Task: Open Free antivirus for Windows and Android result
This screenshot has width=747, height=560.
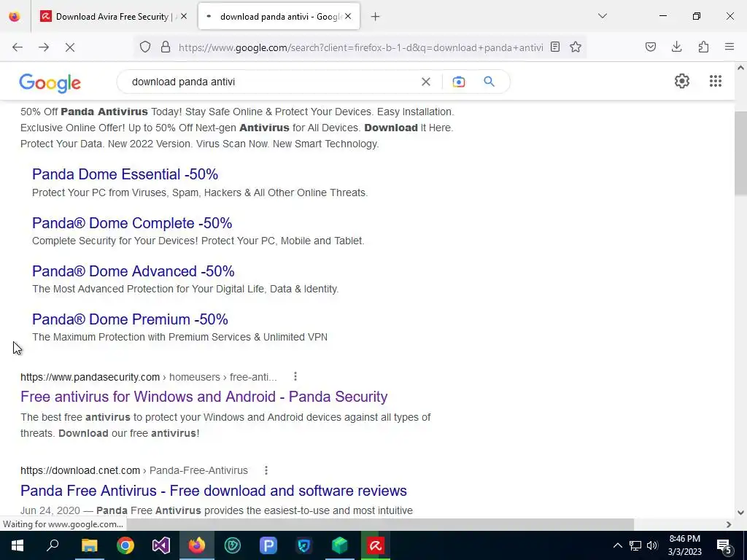Action: coord(204,397)
